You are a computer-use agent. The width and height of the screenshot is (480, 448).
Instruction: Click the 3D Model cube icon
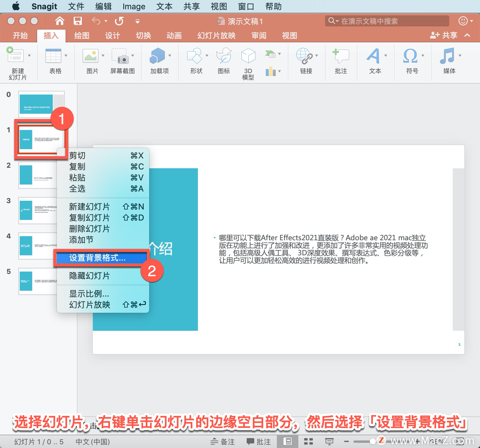(248, 56)
